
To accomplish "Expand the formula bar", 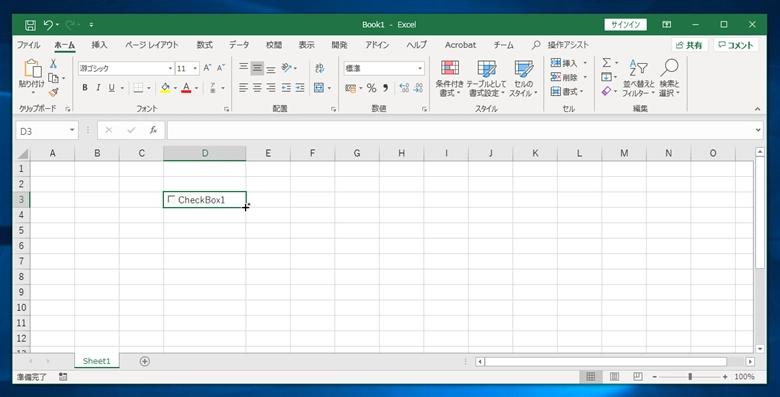I will pyautogui.click(x=758, y=130).
